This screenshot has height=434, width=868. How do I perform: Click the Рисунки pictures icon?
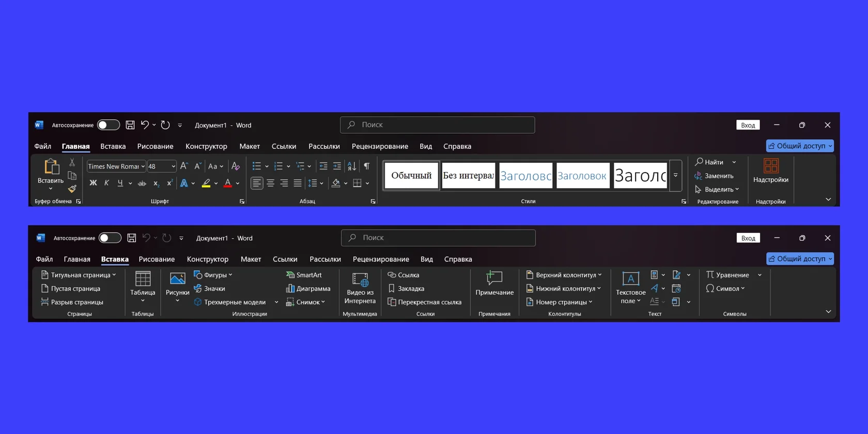(x=178, y=278)
